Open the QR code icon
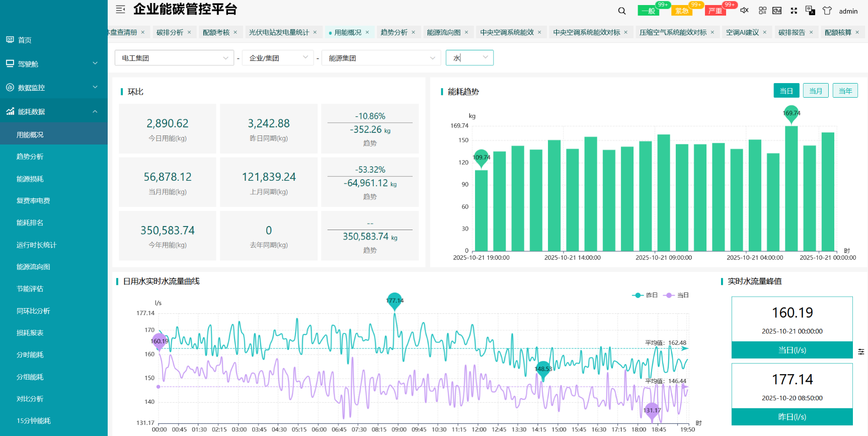 coord(762,11)
